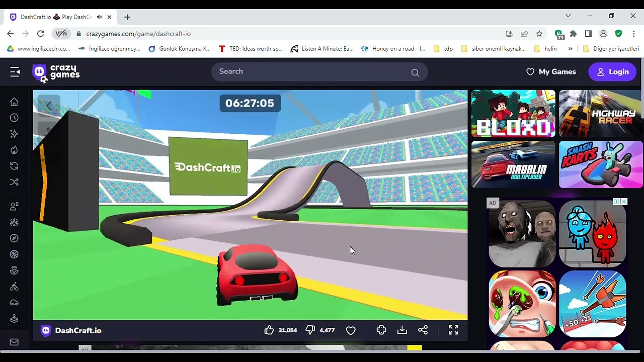Open the Extensions puzzle icon

point(573,34)
